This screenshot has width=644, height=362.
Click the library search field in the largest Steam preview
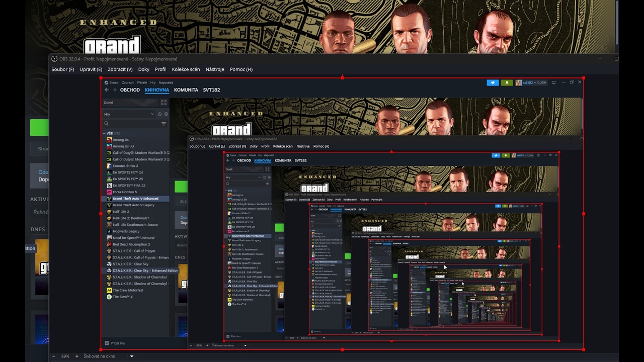(131, 123)
